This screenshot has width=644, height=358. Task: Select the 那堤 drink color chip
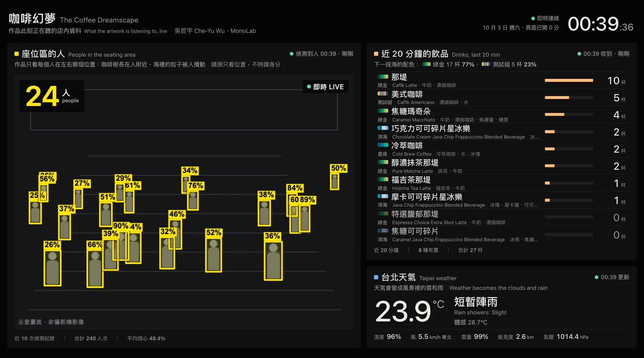(383, 76)
